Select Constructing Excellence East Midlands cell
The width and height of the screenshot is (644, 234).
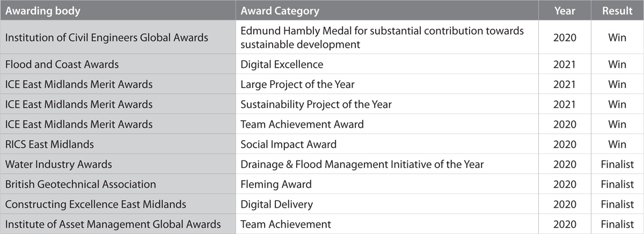[96, 204]
